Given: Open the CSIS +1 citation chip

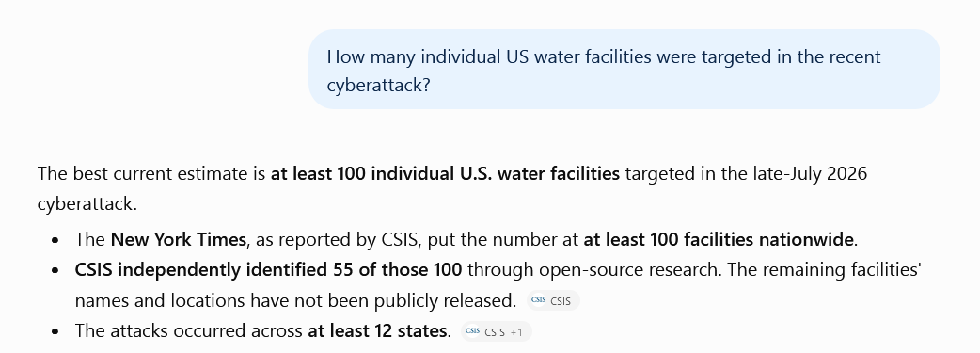Looking at the screenshot, I should coord(497,331).
